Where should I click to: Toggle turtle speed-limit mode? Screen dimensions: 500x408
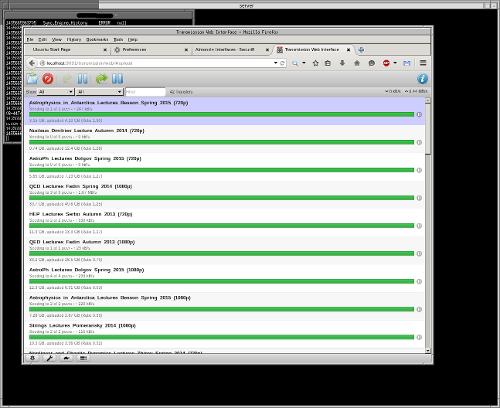(x=66, y=358)
